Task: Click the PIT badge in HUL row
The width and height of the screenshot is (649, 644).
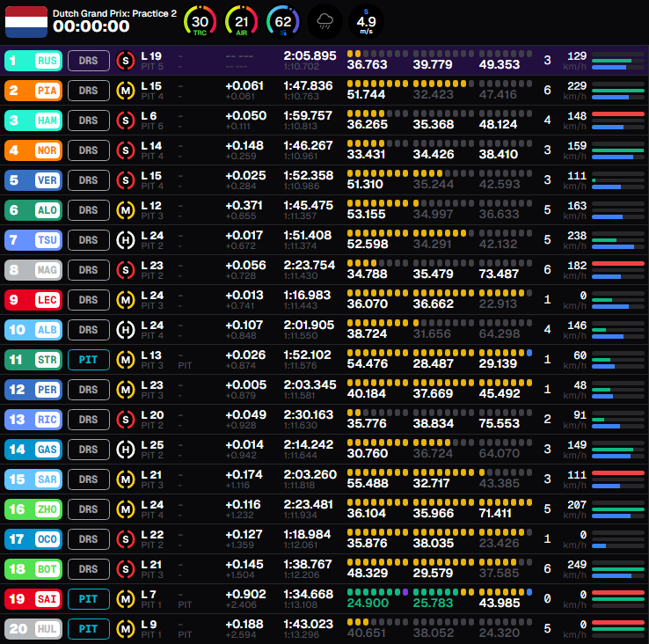Action: (x=89, y=629)
